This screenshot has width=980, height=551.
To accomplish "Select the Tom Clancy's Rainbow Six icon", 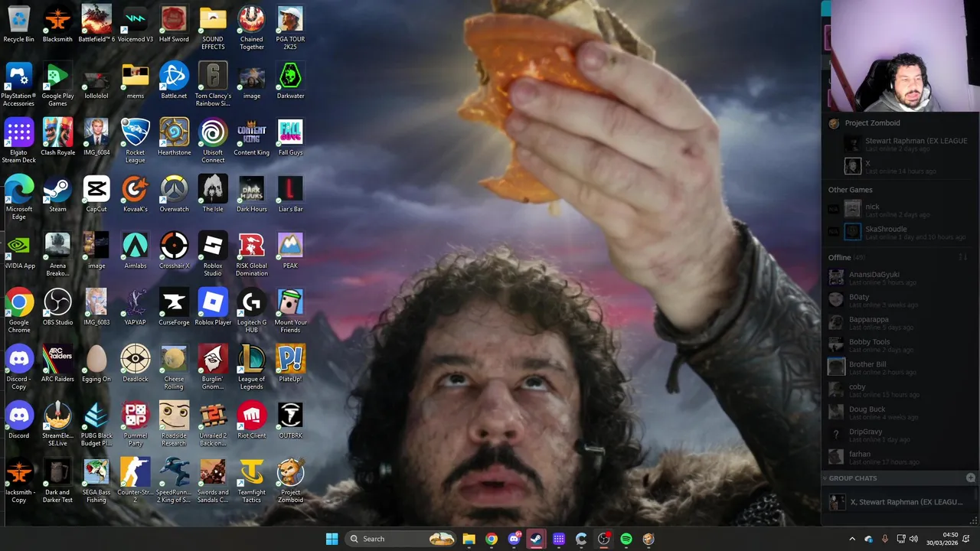I will coord(213,85).
